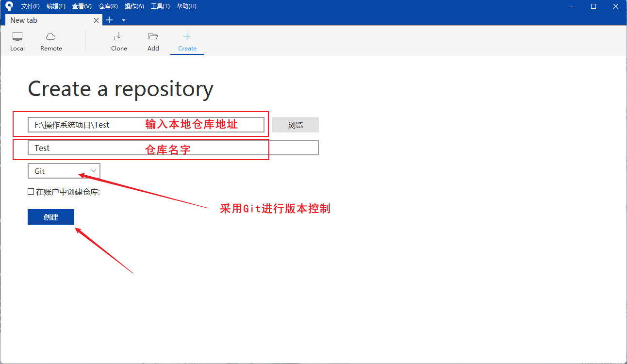Open the 查看(V) menu

pyautogui.click(x=82, y=6)
